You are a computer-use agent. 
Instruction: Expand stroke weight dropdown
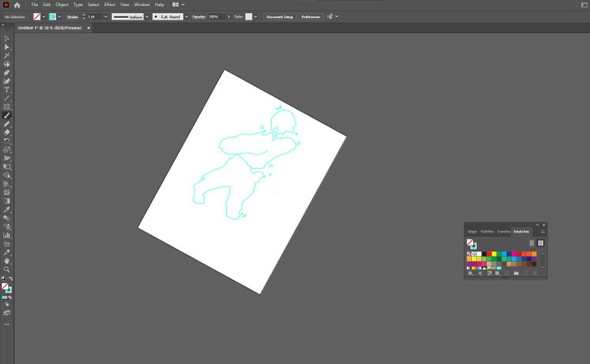[x=106, y=17]
